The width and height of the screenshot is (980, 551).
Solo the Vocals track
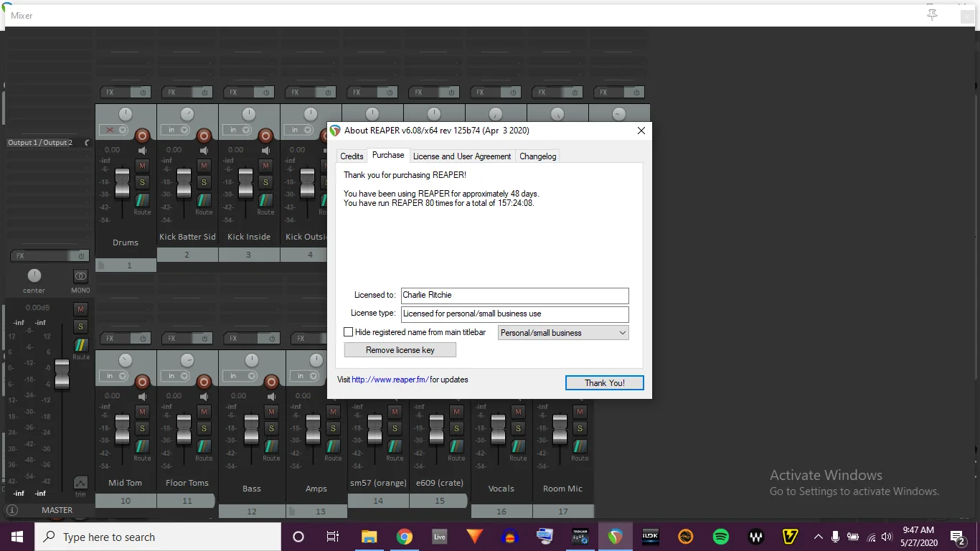(x=518, y=428)
